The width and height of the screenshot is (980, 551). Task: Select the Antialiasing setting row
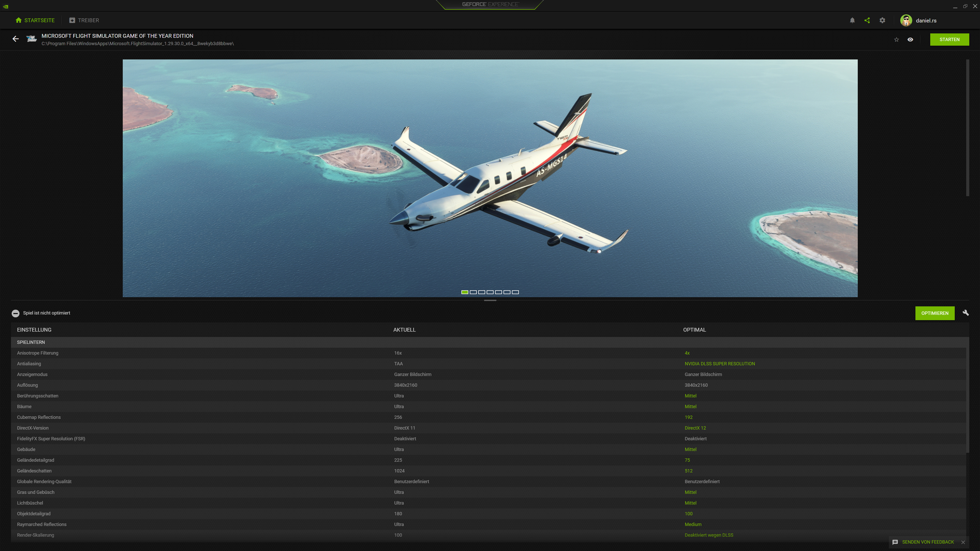click(489, 364)
